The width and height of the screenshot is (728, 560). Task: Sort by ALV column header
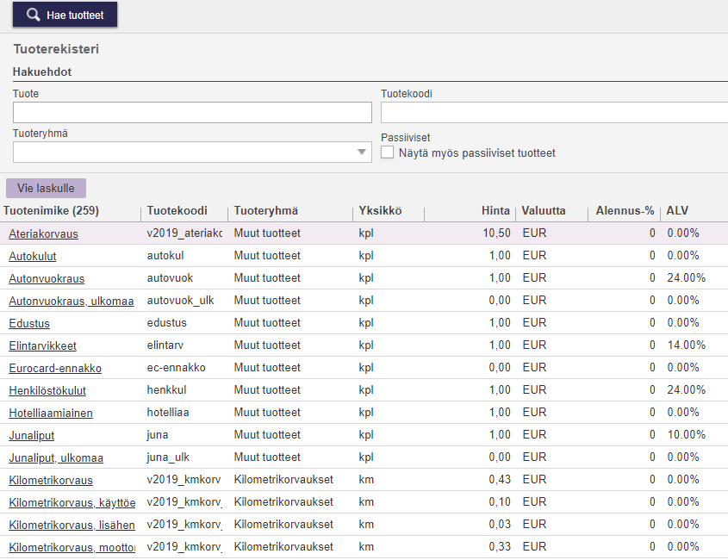coord(677,211)
